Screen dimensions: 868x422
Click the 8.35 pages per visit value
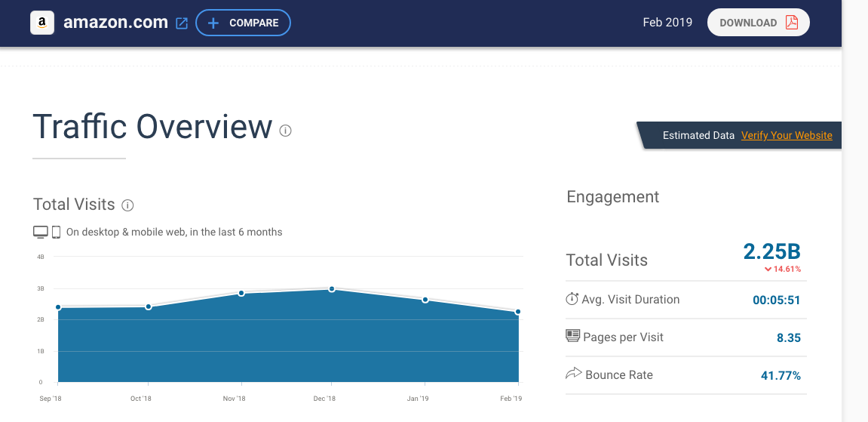[789, 337]
